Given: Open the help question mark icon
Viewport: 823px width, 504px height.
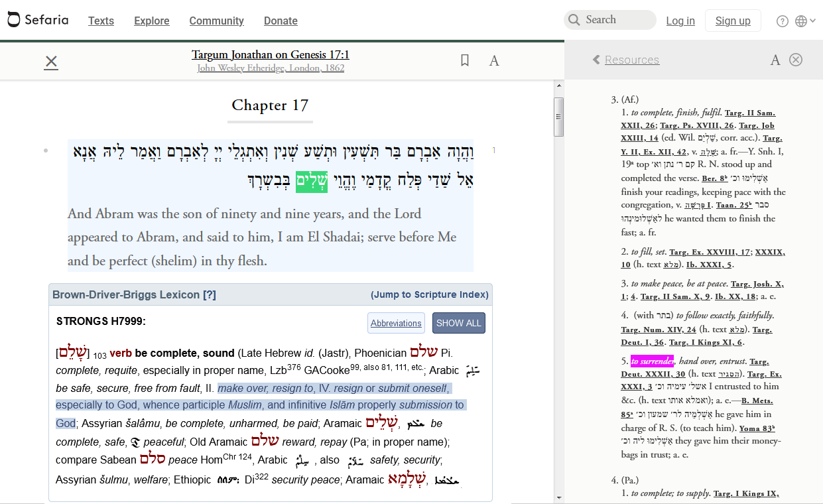Looking at the screenshot, I should tap(783, 21).
